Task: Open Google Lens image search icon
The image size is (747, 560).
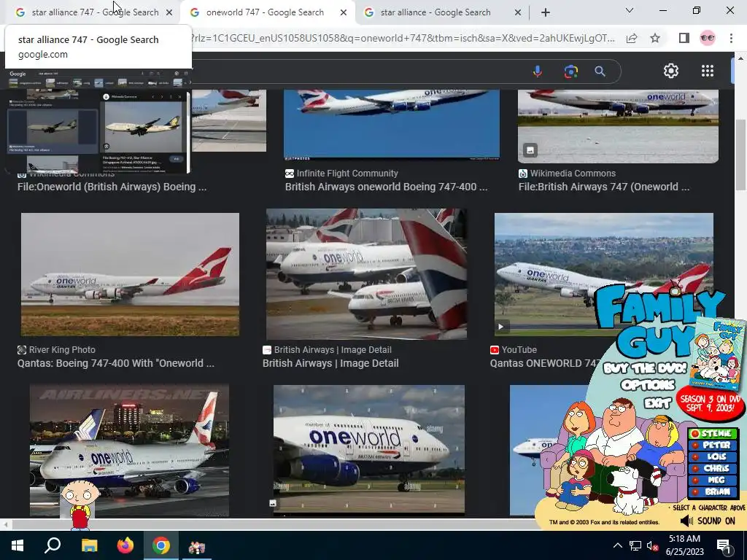Action: pyautogui.click(x=570, y=71)
